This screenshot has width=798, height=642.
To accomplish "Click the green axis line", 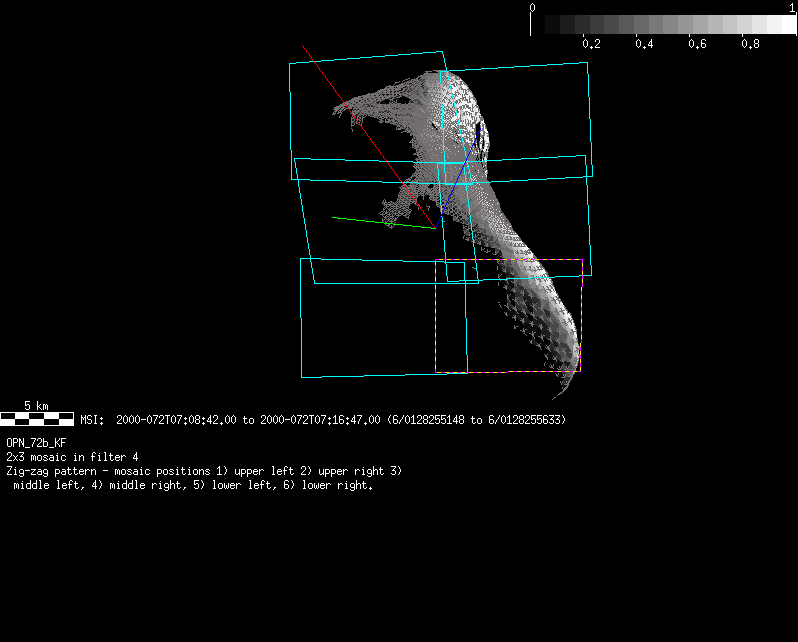I will pos(380,222).
